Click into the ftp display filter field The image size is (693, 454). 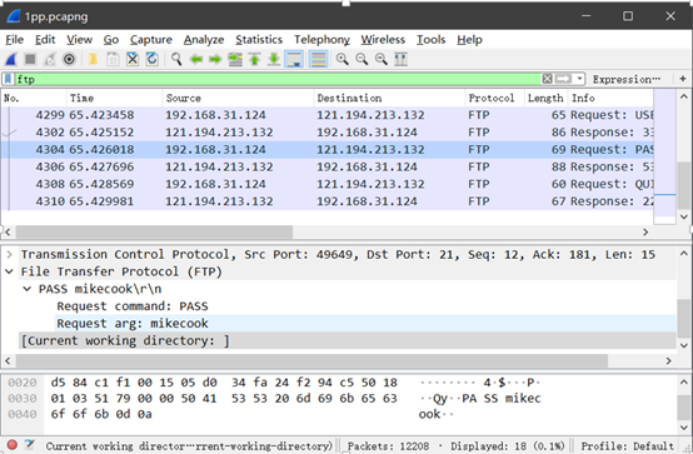[x=278, y=79]
